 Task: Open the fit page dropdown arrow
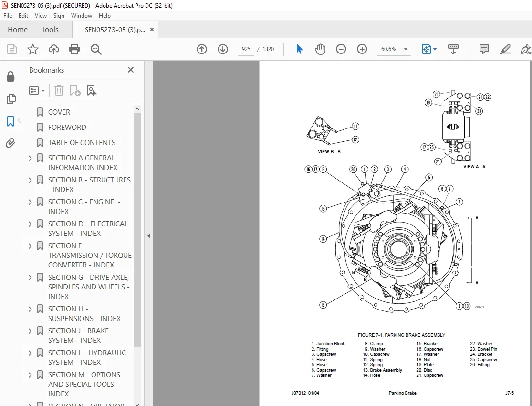(435, 49)
